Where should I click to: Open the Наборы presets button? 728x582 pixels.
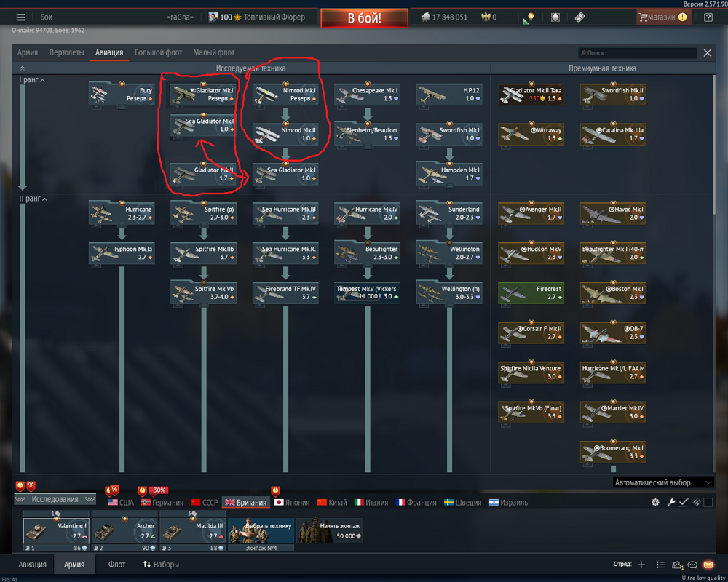coord(161,565)
